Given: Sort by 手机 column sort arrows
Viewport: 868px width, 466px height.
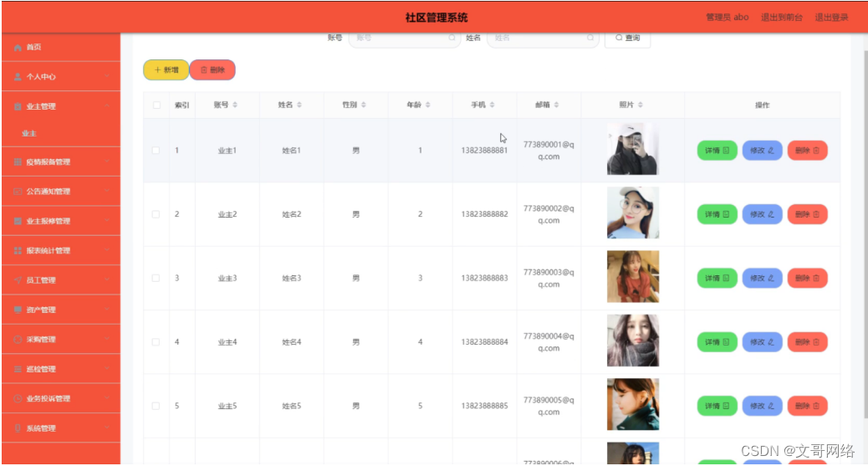Looking at the screenshot, I should [x=493, y=105].
